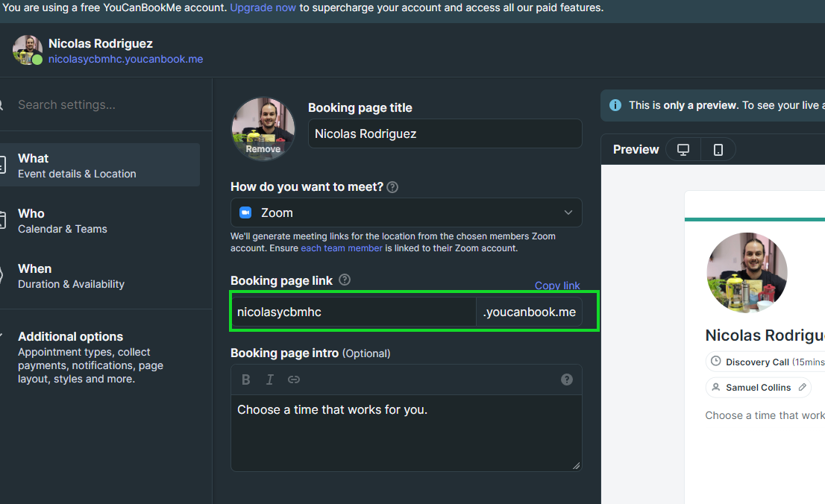Open What Event details & Location section
Viewport: 825px width, 504px height.
click(x=100, y=166)
